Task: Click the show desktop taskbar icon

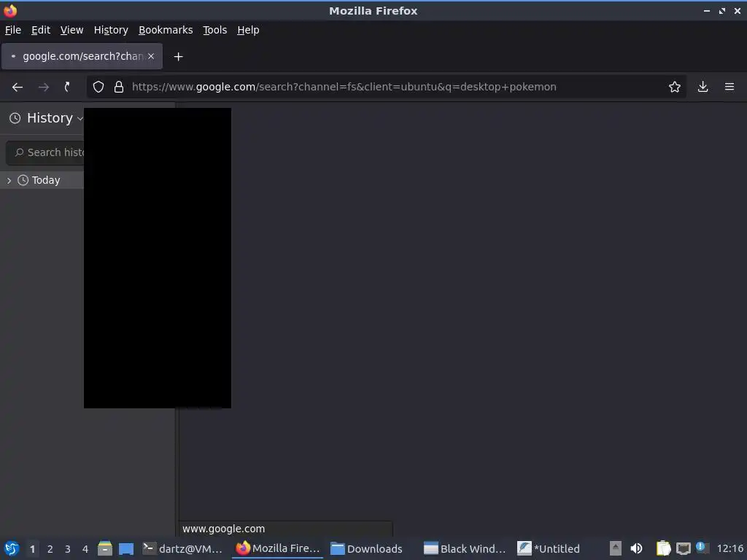Action: point(126,548)
